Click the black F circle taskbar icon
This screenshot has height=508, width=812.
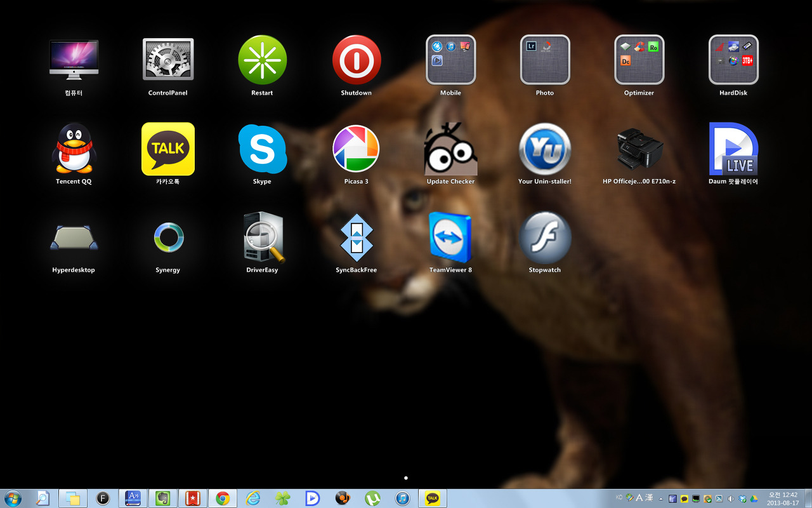[x=103, y=498]
